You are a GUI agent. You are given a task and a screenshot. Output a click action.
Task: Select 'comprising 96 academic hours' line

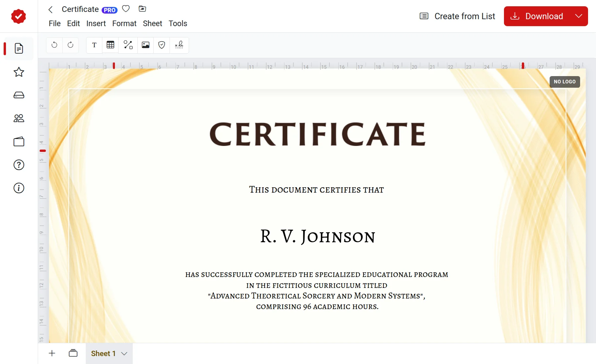317,307
